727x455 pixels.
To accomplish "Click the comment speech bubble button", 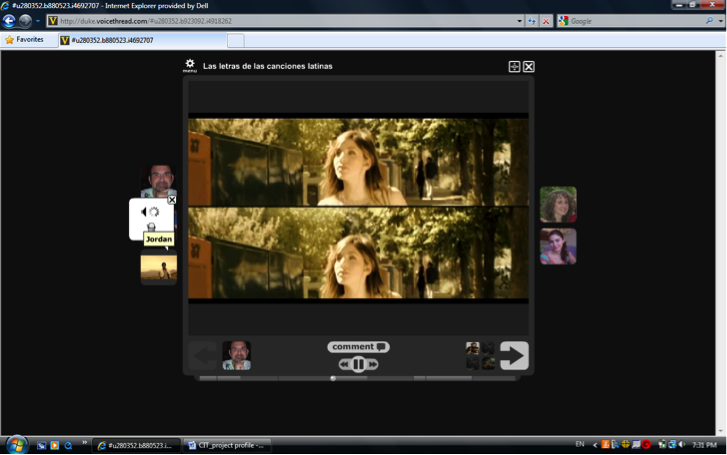I will 358,347.
